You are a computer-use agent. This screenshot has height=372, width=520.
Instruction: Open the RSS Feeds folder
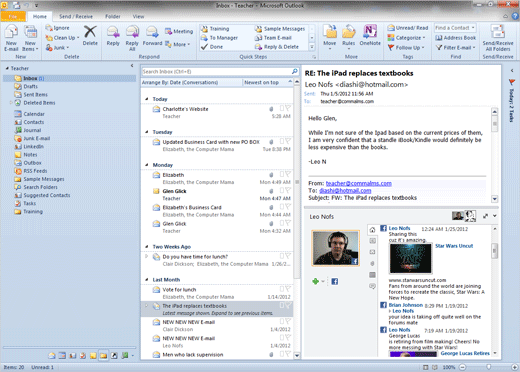coord(35,171)
